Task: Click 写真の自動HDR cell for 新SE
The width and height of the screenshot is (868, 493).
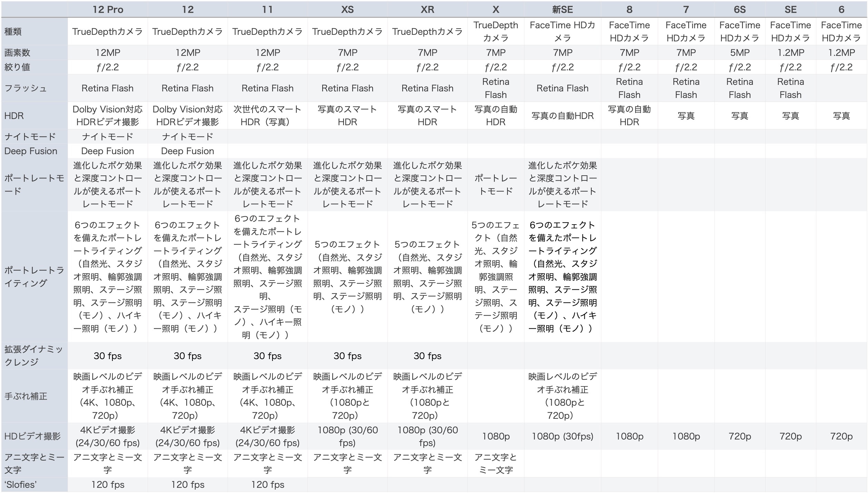Action: tap(562, 116)
